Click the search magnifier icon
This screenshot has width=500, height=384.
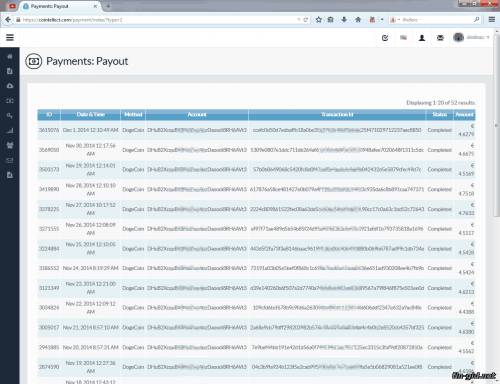pos(477,20)
